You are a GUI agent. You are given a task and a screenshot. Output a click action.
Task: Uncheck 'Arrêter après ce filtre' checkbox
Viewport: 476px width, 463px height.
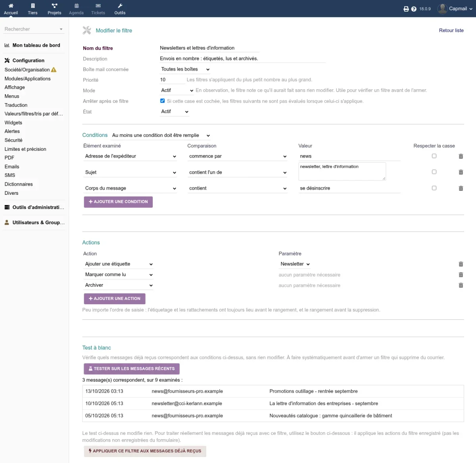162,101
